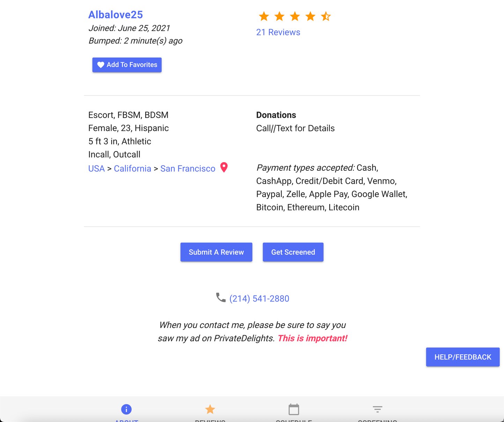This screenshot has width=504, height=422.
Task: Open the Reviews tab star icon
Action: [x=210, y=409]
